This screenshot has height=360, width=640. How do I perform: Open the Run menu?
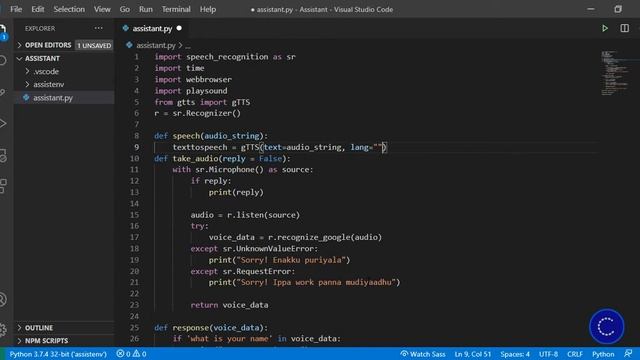tap(145, 9)
